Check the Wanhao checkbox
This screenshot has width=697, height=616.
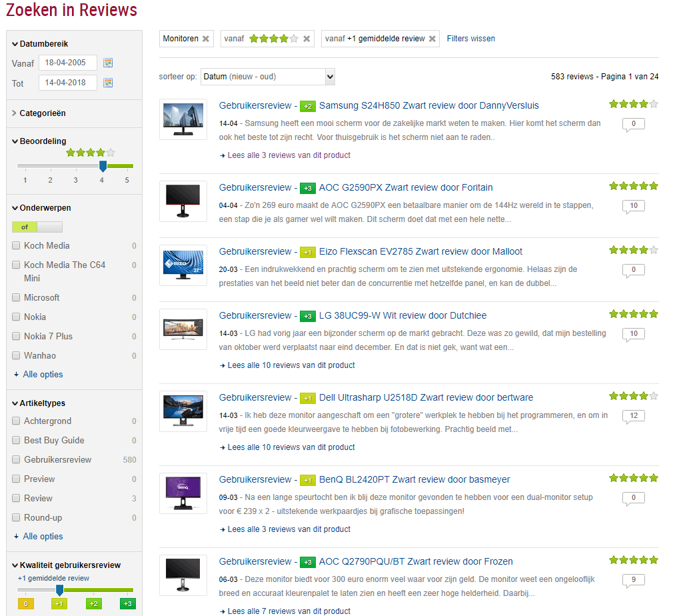16,355
